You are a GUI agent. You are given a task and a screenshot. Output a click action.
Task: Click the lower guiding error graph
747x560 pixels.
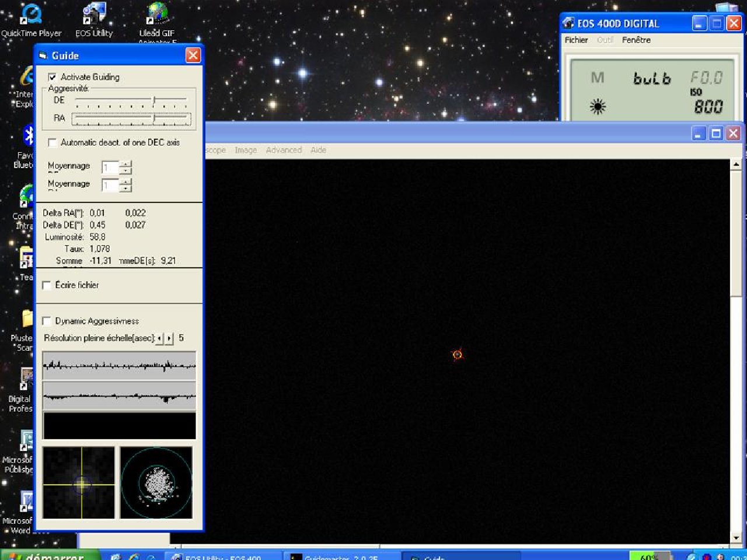click(x=119, y=396)
